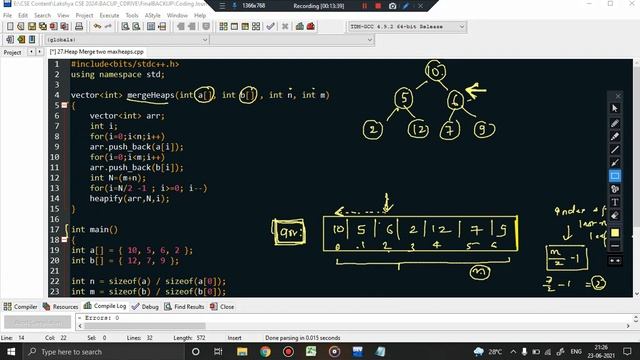Select the highlighter tool in the drawing palette
640x360 pixels.
click(x=615, y=136)
